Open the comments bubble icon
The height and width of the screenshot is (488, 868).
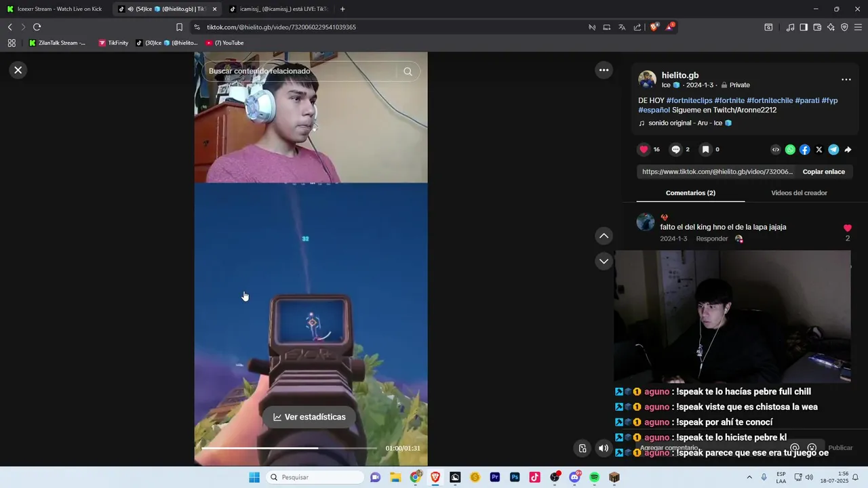pyautogui.click(x=675, y=149)
